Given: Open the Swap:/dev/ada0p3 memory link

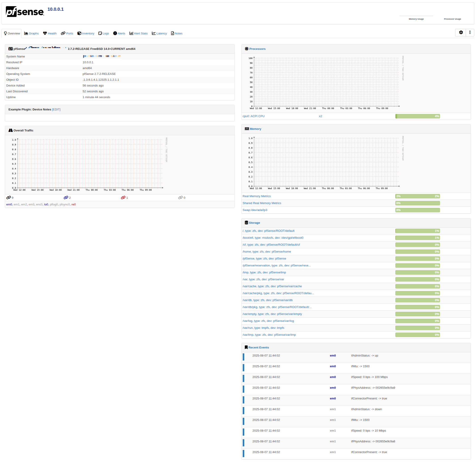Looking at the screenshot, I should [x=255, y=210].
